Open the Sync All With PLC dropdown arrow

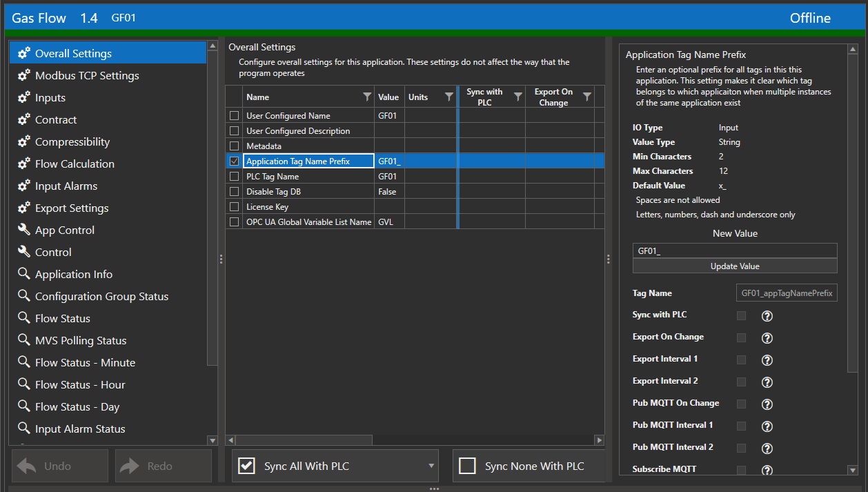coord(431,466)
